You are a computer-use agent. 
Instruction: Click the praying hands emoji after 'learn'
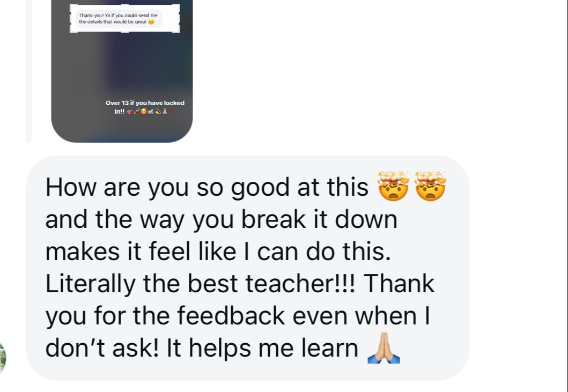tap(383, 348)
